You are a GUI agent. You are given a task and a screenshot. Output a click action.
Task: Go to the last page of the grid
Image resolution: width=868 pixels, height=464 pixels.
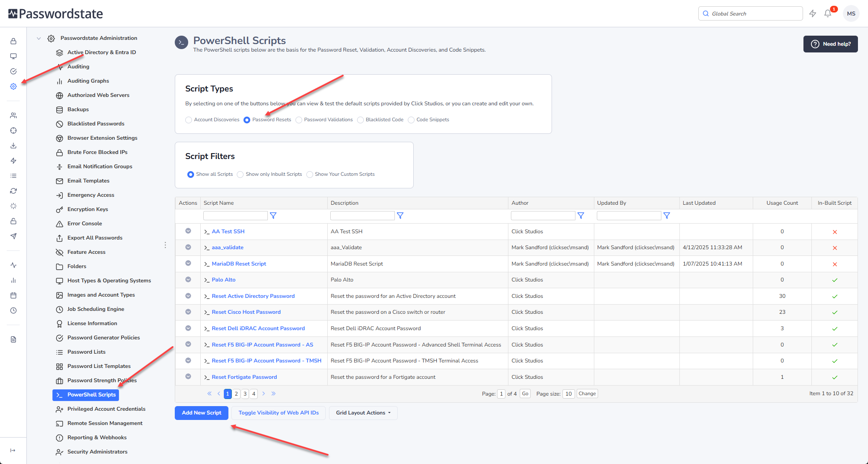tap(273, 394)
